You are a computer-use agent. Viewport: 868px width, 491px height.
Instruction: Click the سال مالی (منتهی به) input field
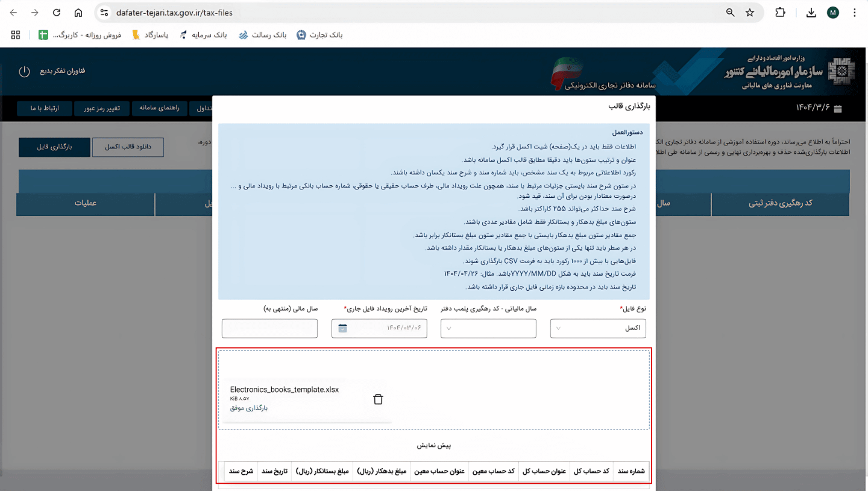[x=269, y=328]
